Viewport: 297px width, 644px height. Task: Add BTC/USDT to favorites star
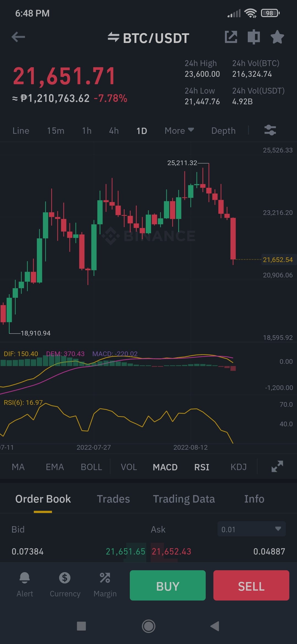point(277,37)
